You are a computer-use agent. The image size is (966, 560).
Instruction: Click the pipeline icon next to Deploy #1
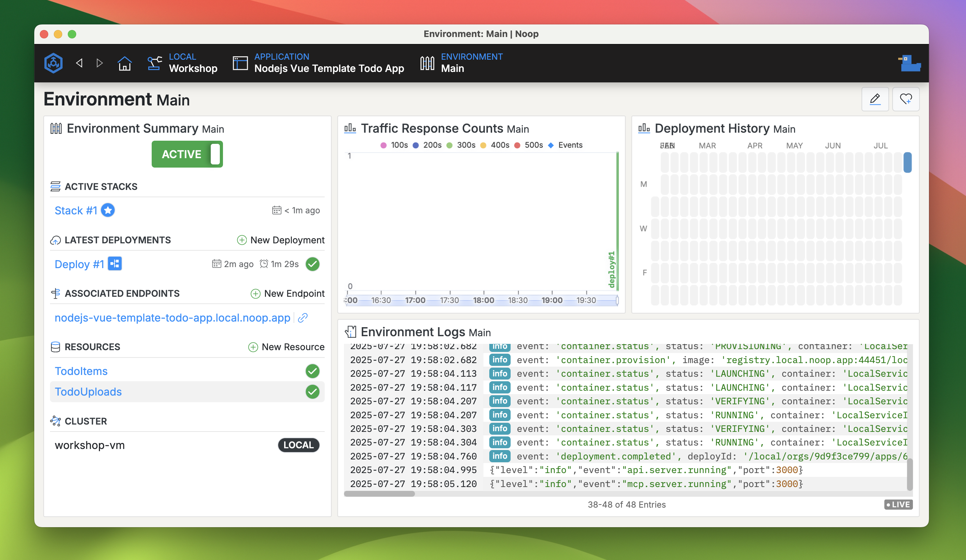coord(115,264)
